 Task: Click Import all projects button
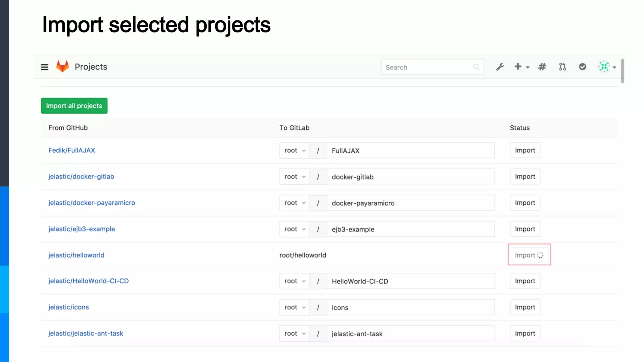click(74, 106)
